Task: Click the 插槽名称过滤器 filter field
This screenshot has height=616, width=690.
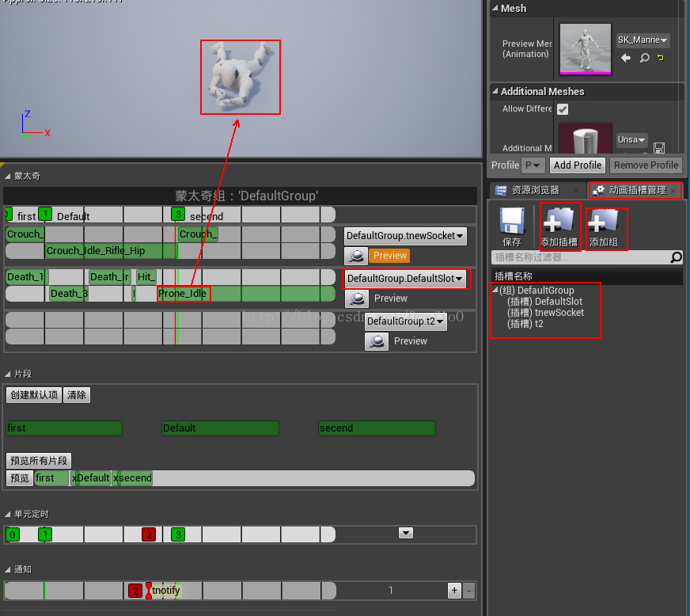Action: tap(581, 257)
